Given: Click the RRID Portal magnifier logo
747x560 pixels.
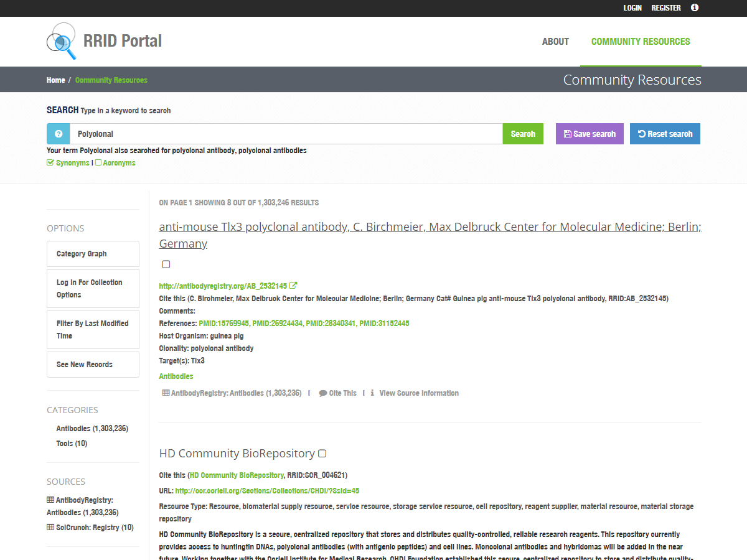Looking at the screenshot, I should (62, 41).
